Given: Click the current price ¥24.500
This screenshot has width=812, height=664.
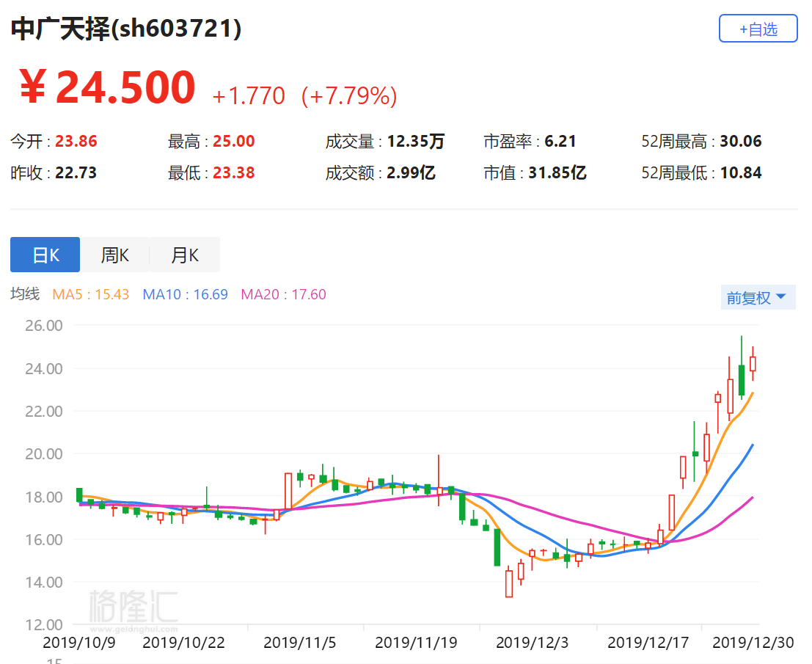Looking at the screenshot, I should [x=107, y=87].
